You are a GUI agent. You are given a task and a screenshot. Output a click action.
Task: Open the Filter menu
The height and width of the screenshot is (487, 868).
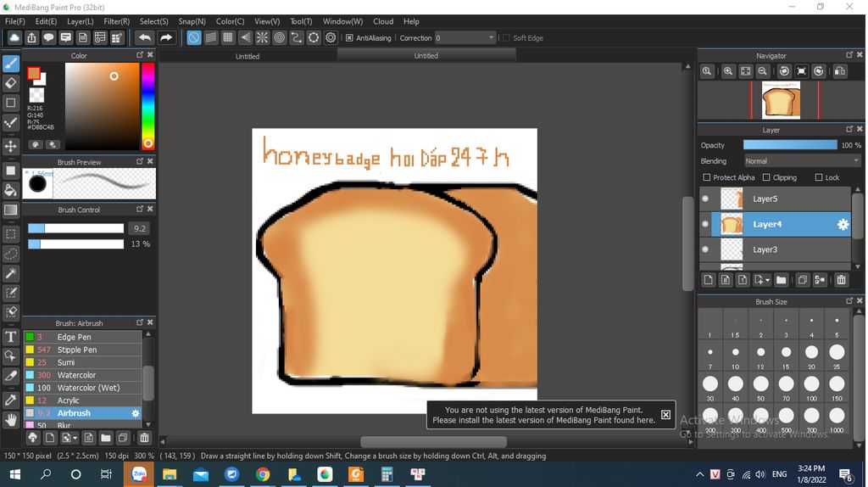click(x=116, y=21)
